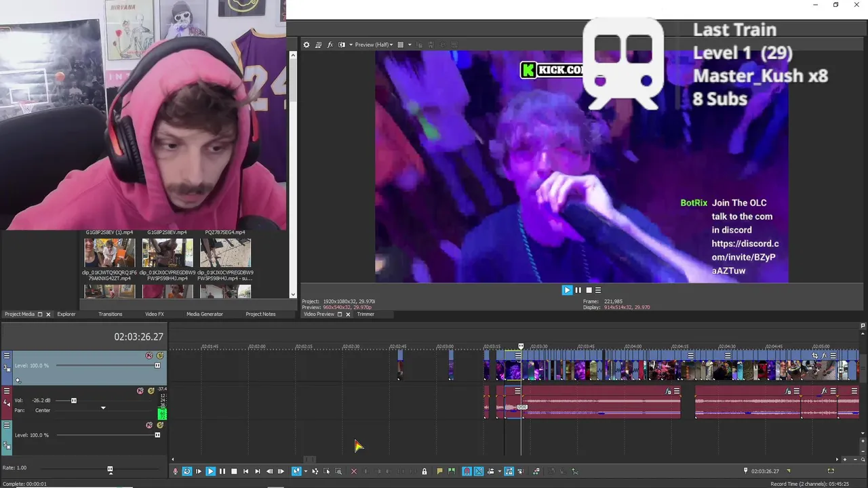
Task: Toggle Lock event padlock icon
Action: point(425,472)
